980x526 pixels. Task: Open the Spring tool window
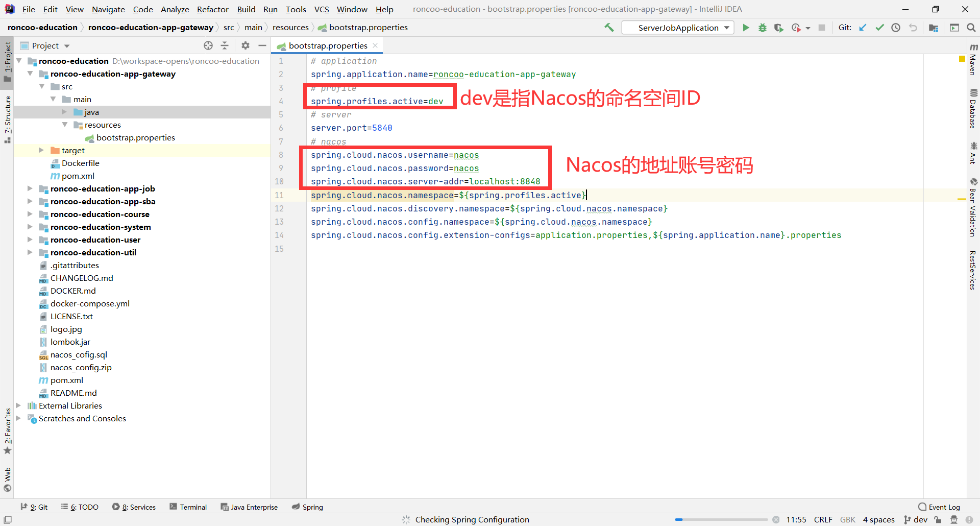click(x=307, y=507)
